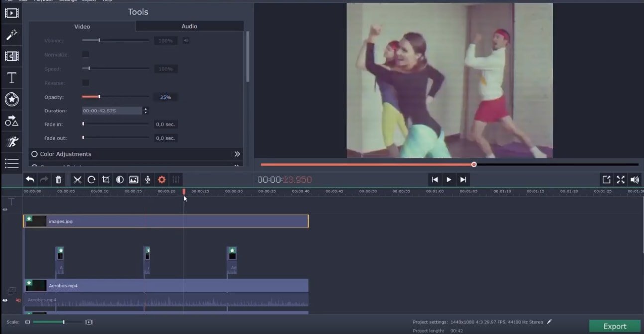Open the Transitions panel in the sidebar
Image resolution: width=644 pixels, height=334 pixels.
click(x=12, y=56)
